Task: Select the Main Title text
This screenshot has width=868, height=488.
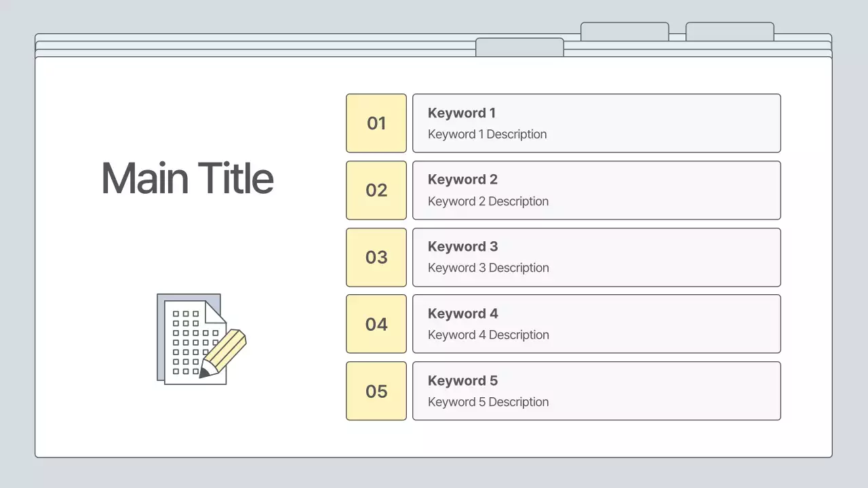Action: pyautogui.click(x=187, y=178)
